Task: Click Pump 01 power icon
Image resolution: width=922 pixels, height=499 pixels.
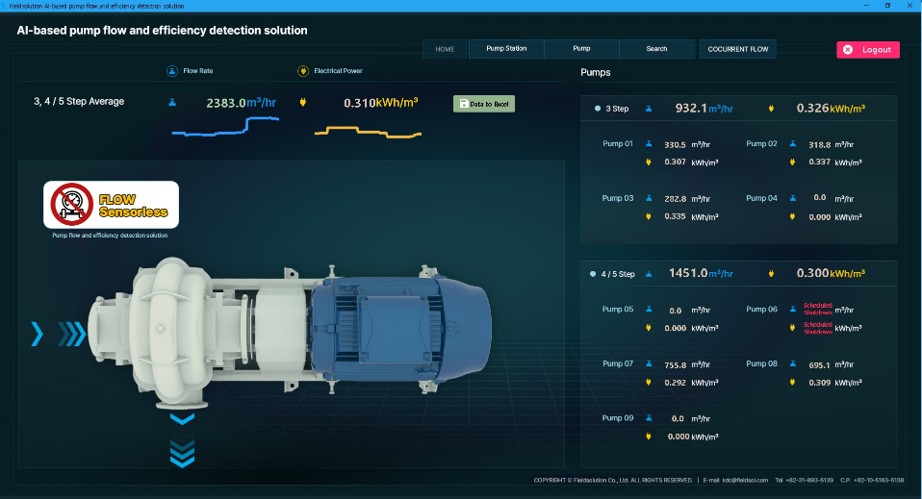Action: tap(649, 162)
